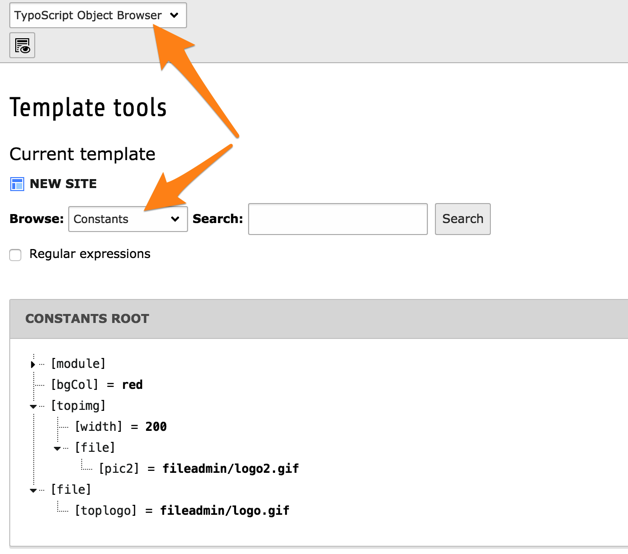
Task: Enable the Regular expressions checkbox
Action: [x=15, y=255]
